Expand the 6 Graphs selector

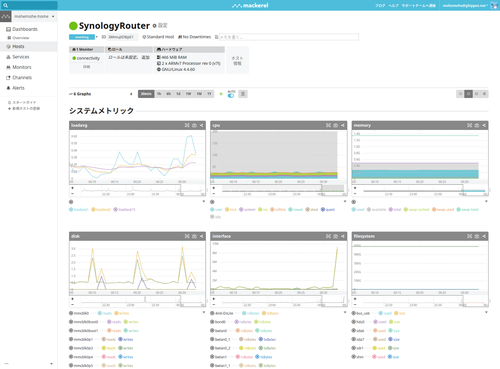tap(101, 94)
